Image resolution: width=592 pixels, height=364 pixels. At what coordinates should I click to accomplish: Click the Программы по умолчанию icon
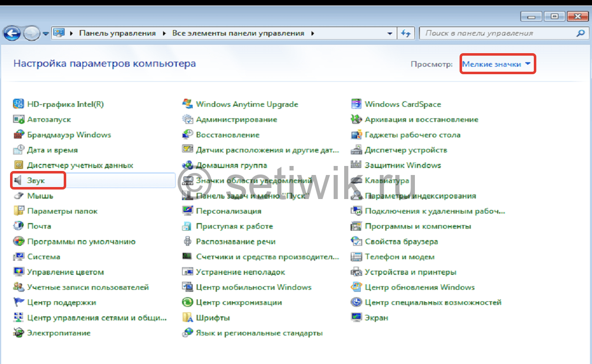tap(18, 241)
